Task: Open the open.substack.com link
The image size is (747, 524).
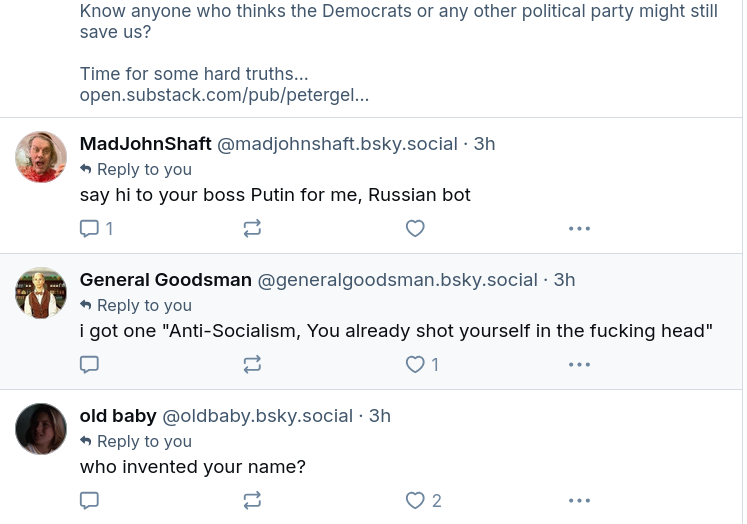Action: [224, 96]
